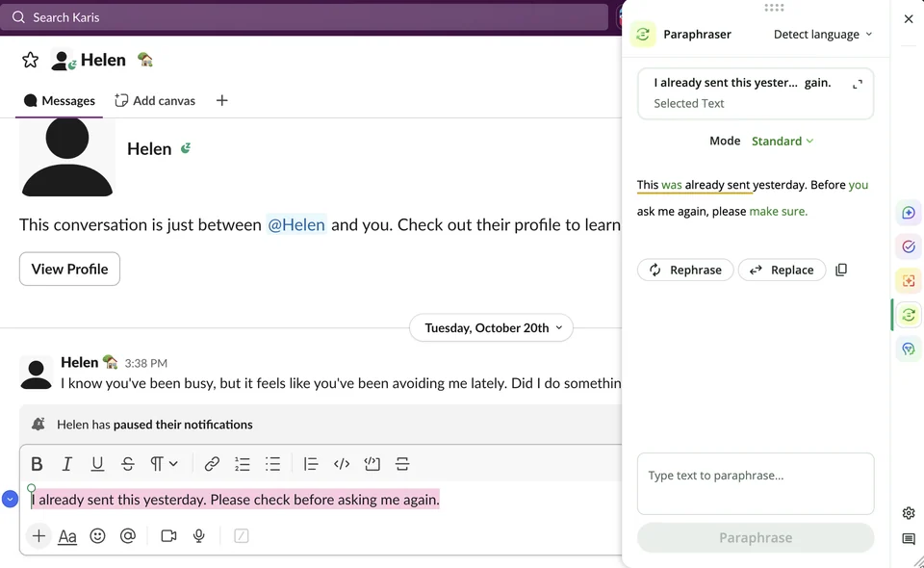Image resolution: width=924 pixels, height=568 pixels.
Task: Toggle strikethrough formatting in composer
Action: 128,464
